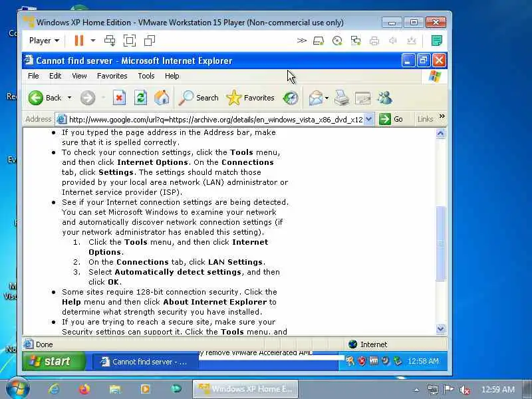Click the vertical scrollbar thumb
Viewport: 532px width, 399px height.
click(x=440, y=243)
